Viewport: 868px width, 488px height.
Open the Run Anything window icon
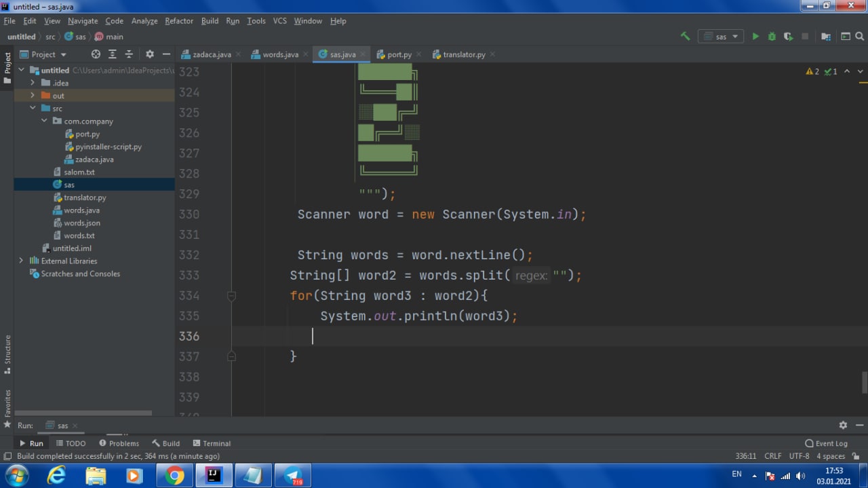(x=846, y=37)
